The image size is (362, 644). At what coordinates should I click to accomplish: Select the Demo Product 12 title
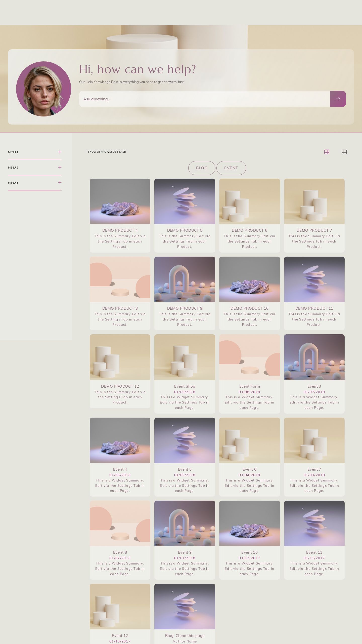coord(120,386)
